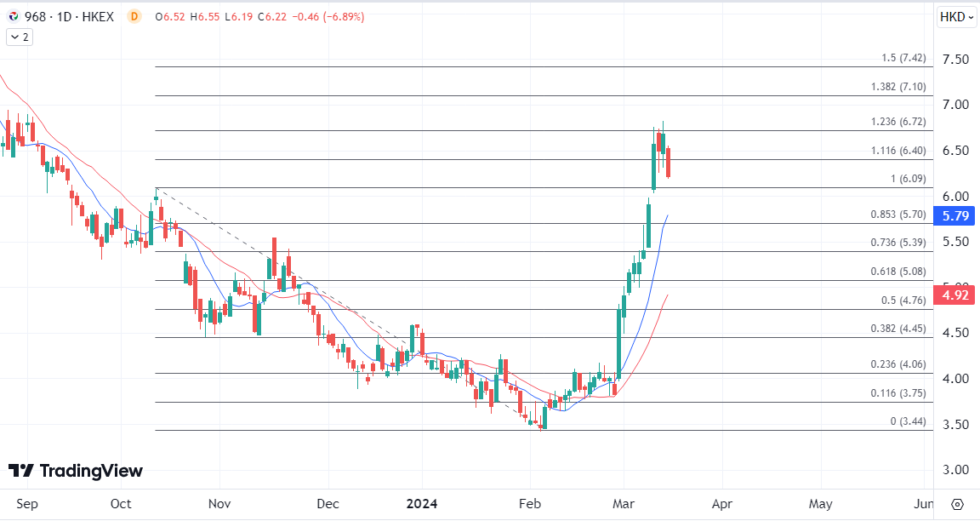Click the 3.00 mark on price scale
980x521 pixels.
955,470
